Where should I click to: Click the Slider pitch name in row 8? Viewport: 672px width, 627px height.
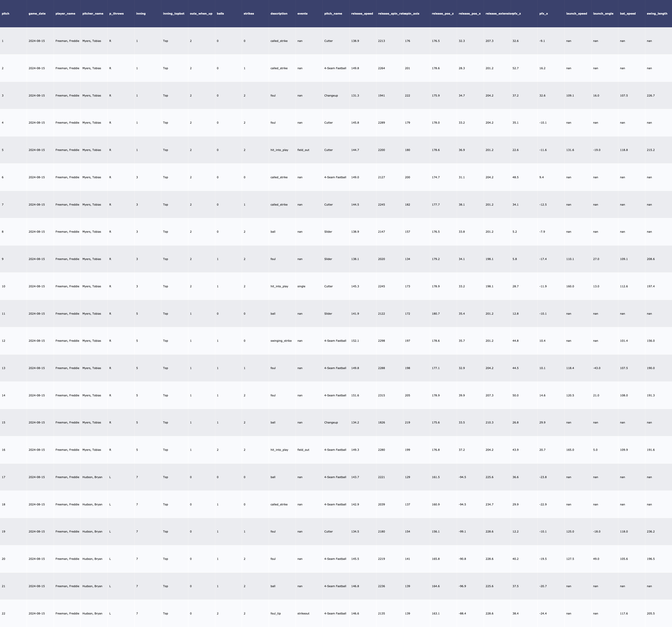click(328, 232)
